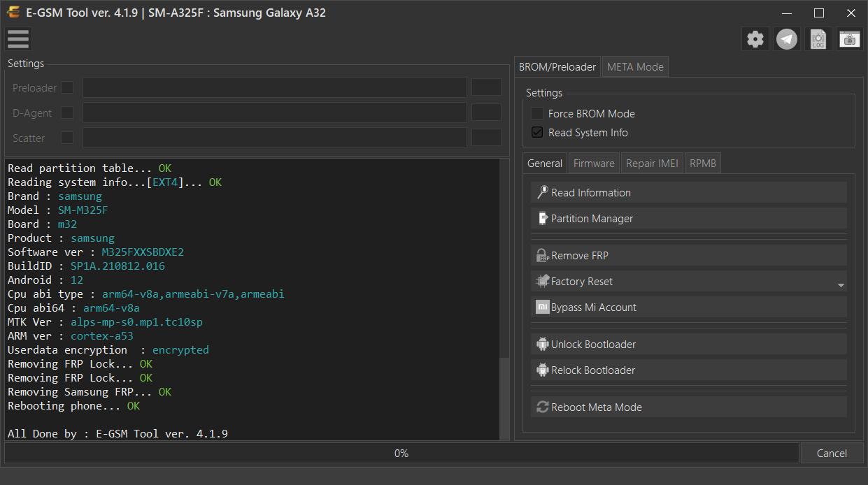This screenshot has width=868, height=485.
Task: Open the Telegram channel icon
Action: pos(787,39)
